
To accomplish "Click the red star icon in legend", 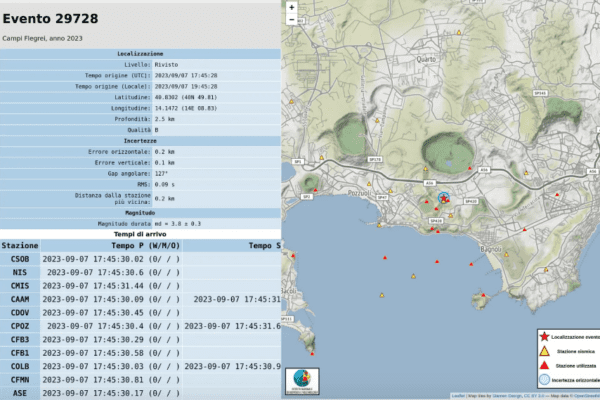I will pos(542,337).
